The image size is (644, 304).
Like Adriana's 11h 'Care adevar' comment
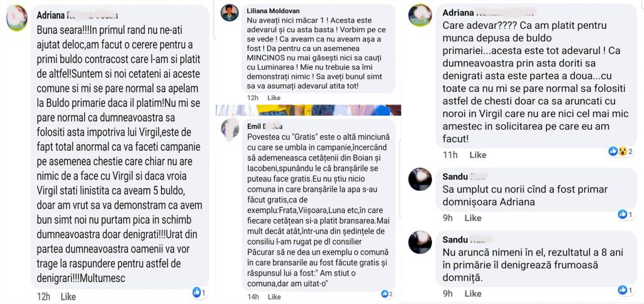coord(478,155)
